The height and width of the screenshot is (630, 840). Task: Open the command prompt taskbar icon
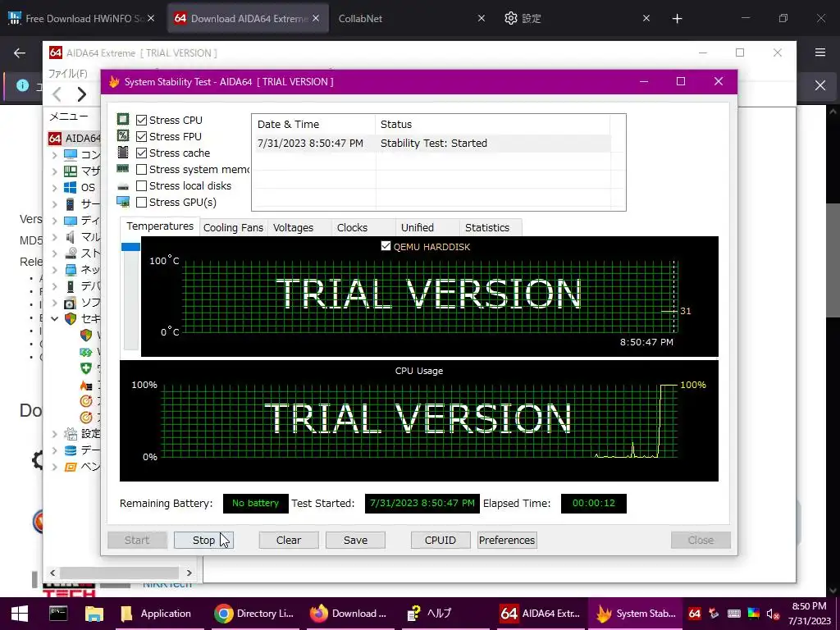58,614
